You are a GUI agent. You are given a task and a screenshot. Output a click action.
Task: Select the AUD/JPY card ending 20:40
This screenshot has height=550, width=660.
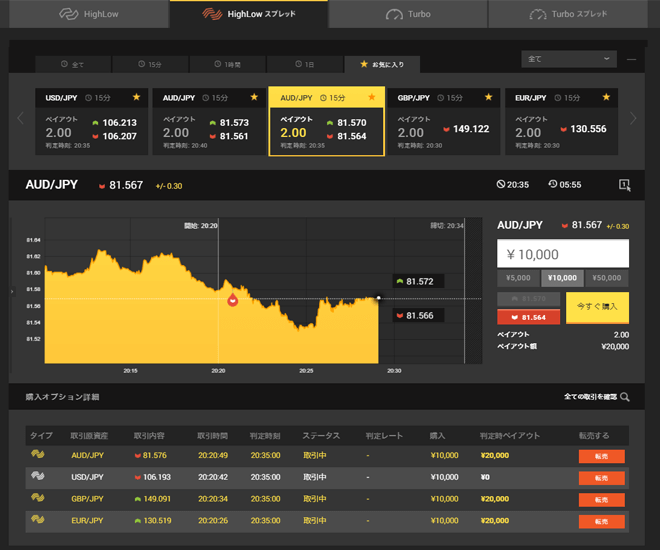pyautogui.click(x=209, y=122)
